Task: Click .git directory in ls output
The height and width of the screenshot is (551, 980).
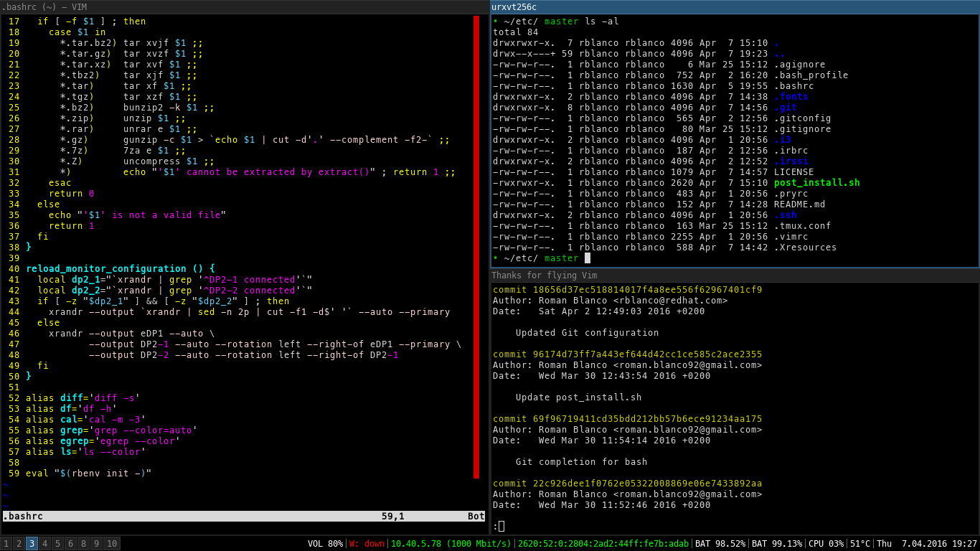Action: 786,108
